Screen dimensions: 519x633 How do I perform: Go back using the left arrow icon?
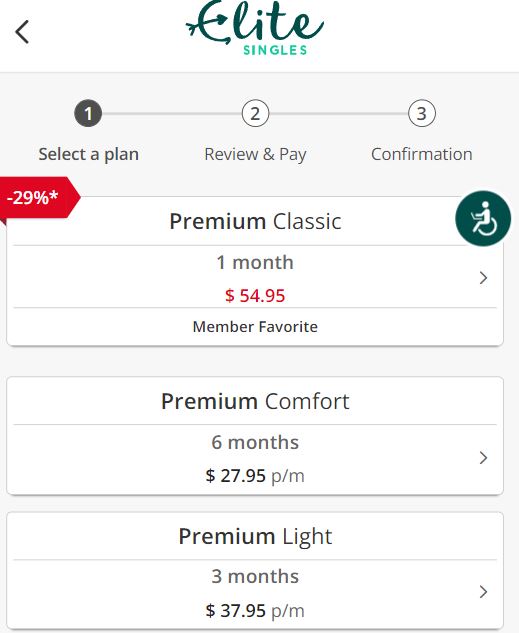[22, 32]
